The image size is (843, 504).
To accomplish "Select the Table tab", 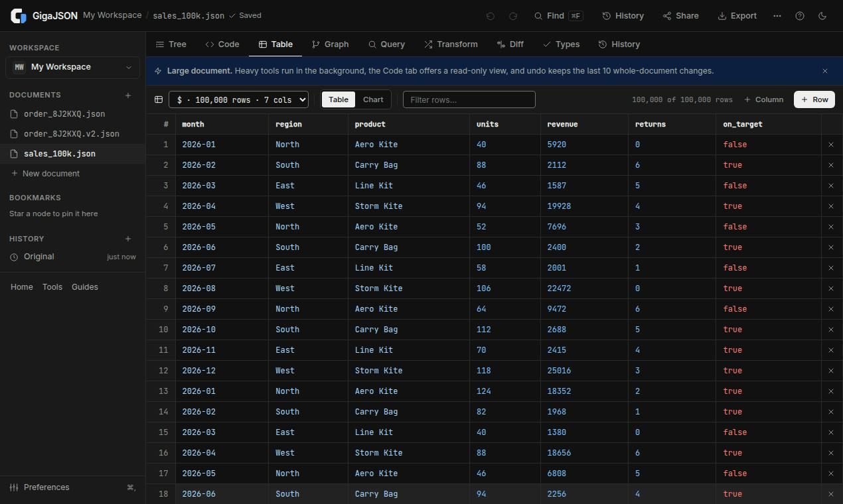I will click(x=275, y=44).
